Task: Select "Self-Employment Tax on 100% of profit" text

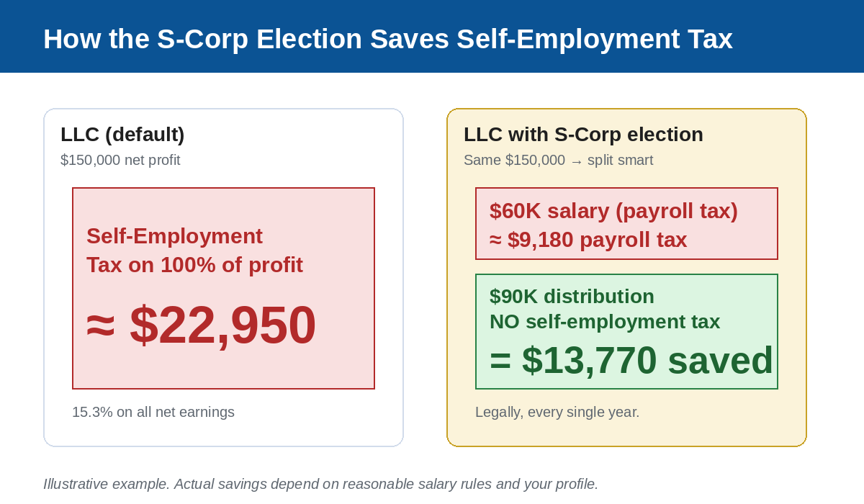Action: pyautogui.click(x=194, y=251)
